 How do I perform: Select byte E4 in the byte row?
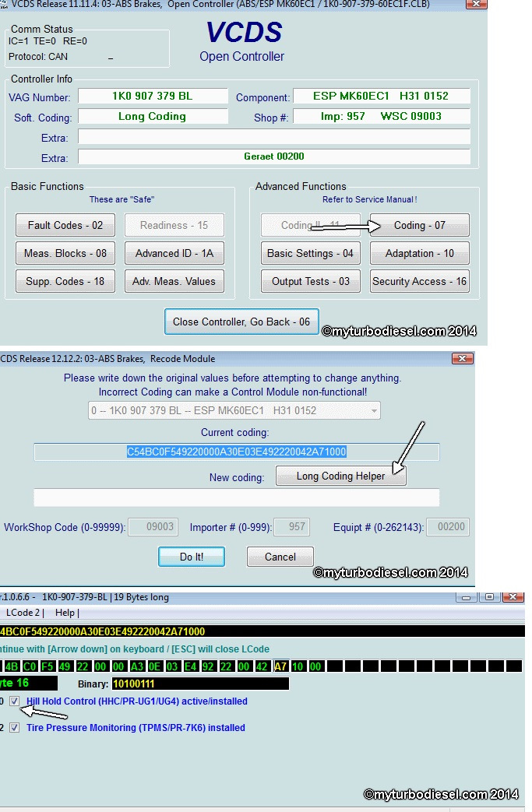click(190, 666)
